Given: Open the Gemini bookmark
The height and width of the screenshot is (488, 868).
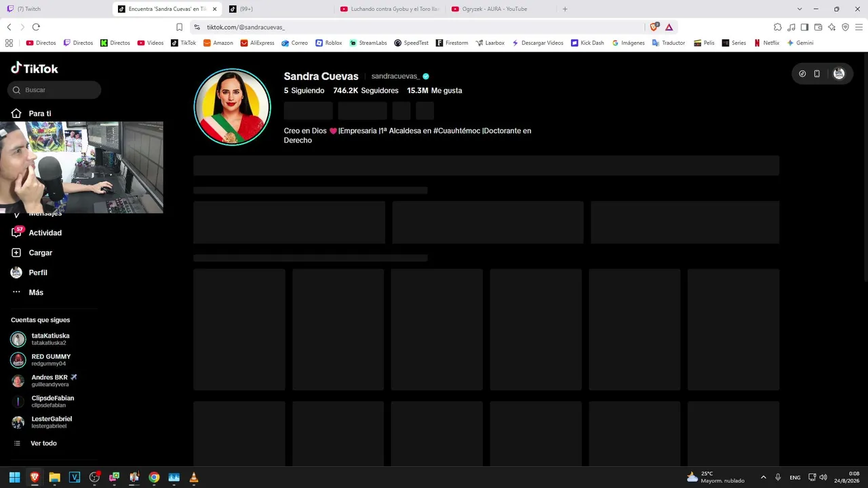Looking at the screenshot, I should pos(800,43).
